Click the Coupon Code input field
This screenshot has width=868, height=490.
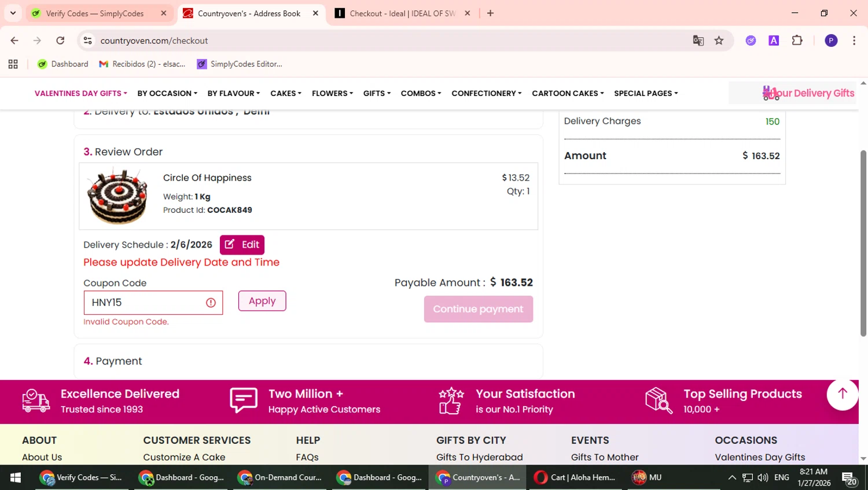pyautogui.click(x=153, y=303)
